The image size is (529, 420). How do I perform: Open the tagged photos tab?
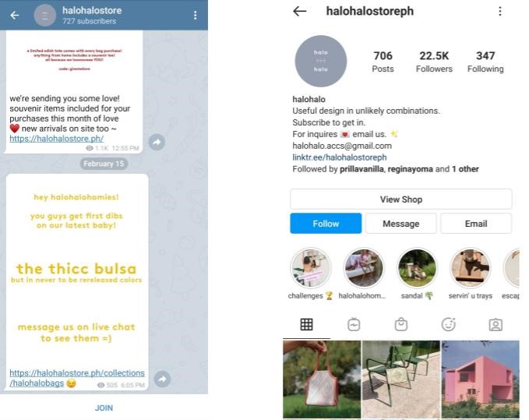(495, 324)
